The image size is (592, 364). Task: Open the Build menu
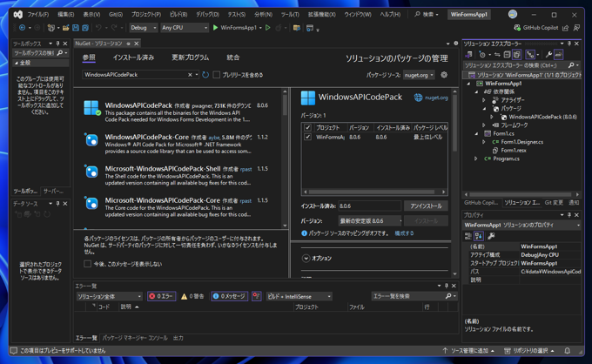tap(178, 14)
